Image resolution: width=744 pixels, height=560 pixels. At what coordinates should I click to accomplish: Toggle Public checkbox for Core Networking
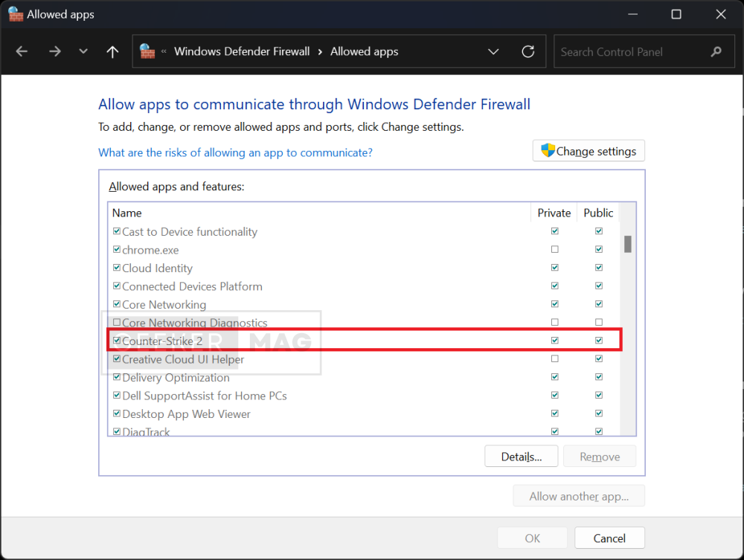tap(599, 304)
